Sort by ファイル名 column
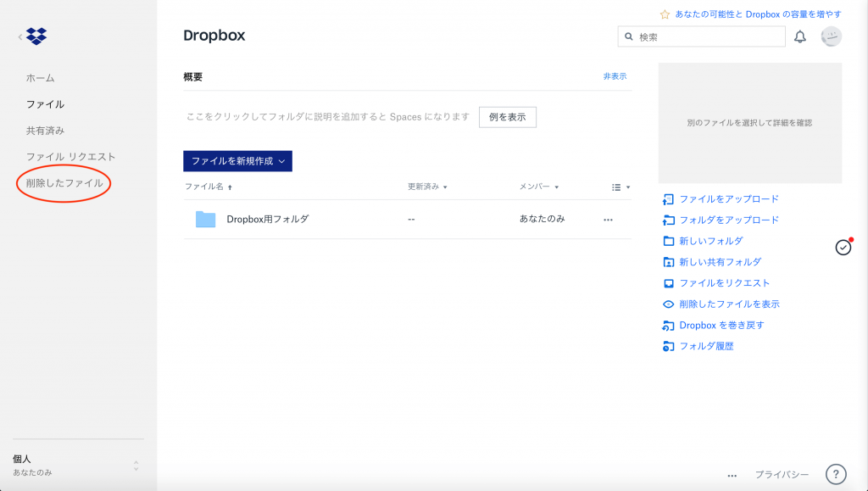The height and width of the screenshot is (491, 868). click(209, 187)
